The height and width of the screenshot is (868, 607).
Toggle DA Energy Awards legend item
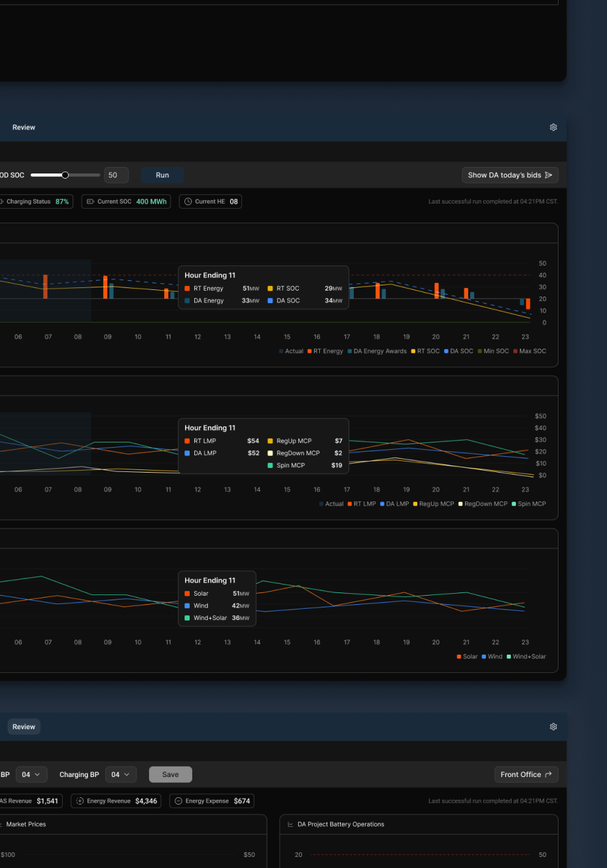pos(377,352)
